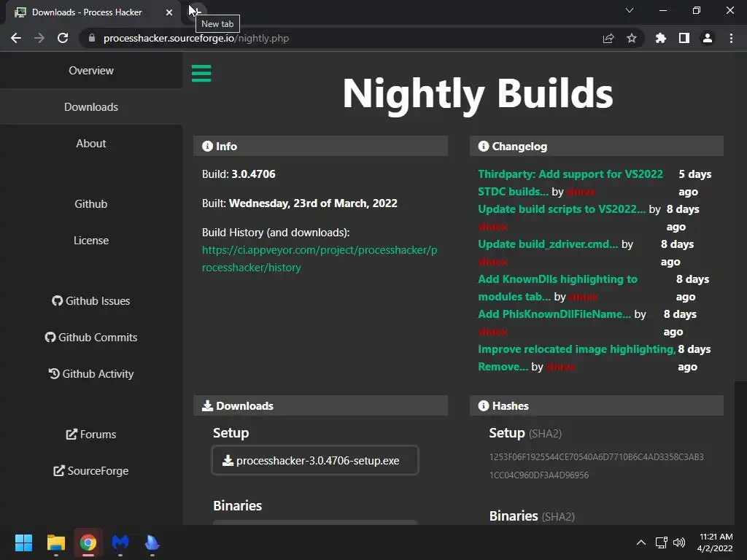
Task: Open the Chrome profile menu
Action: pyautogui.click(x=708, y=38)
